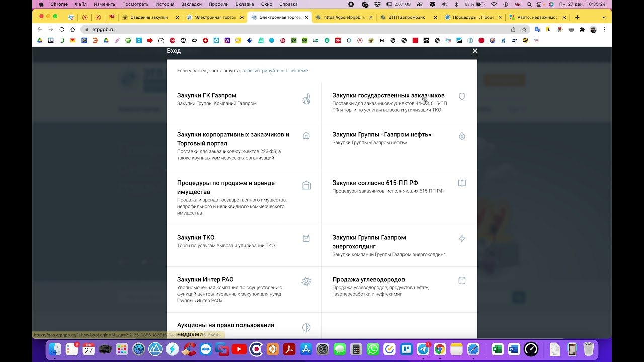644x362 pixels.
Task: Open the Справка menu
Action: pos(288,4)
